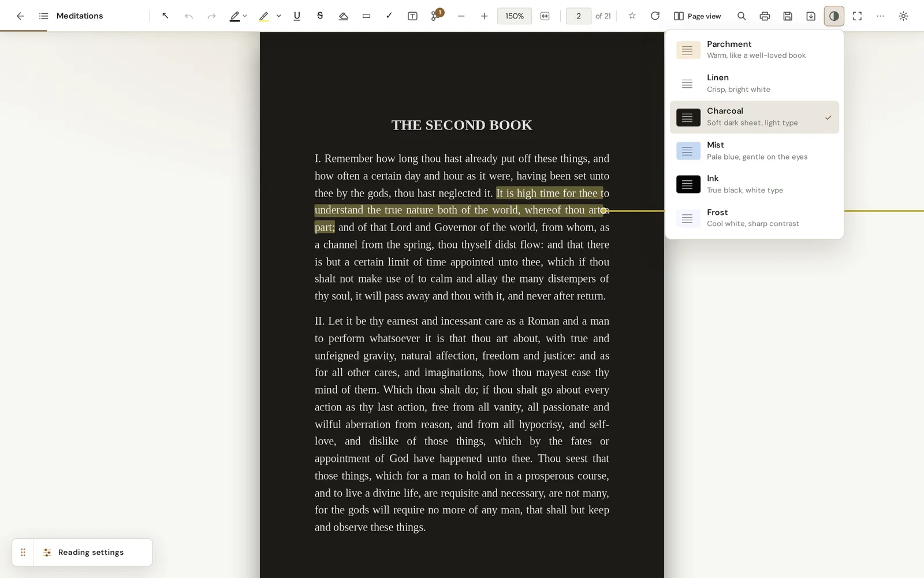Select the pen drawing tool

(234, 16)
